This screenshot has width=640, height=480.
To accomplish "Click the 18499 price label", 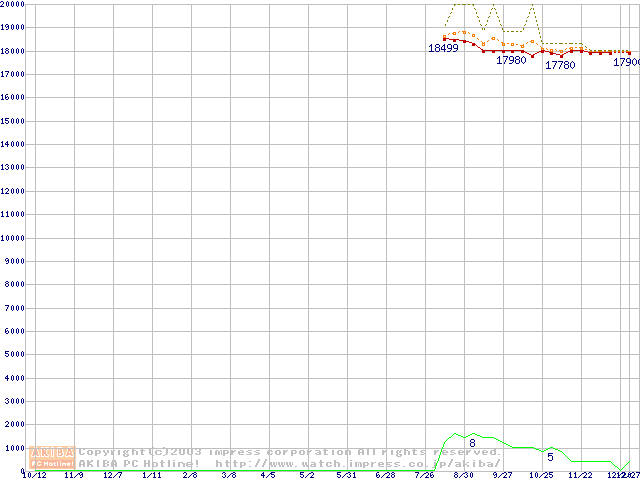I will point(443,48).
